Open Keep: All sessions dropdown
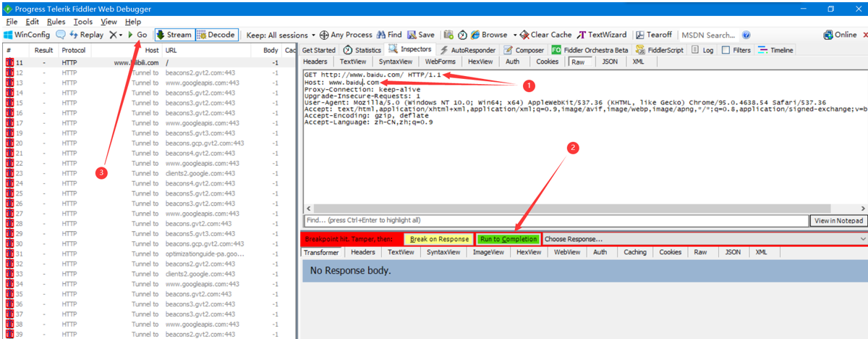Image resolution: width=868 pixels, height=339 pixels. (281, 35)
